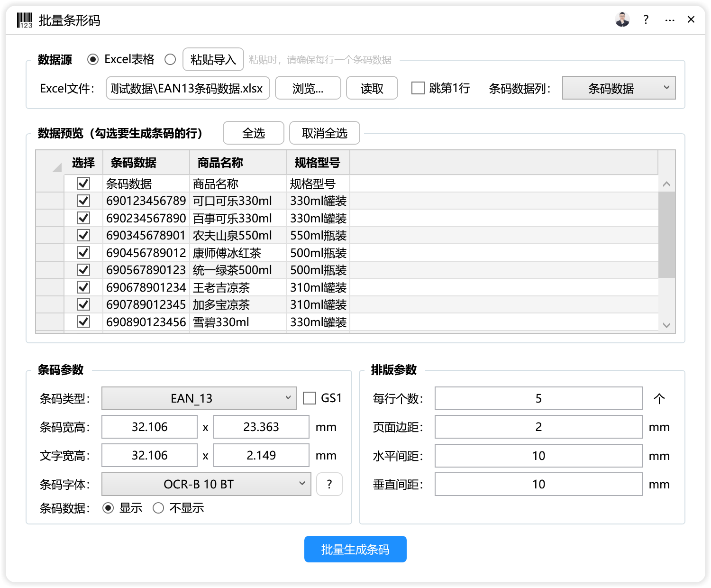711x588 pixels.
Task: Click 取消全选 to deselect all rows
Action: coord(325,133)
